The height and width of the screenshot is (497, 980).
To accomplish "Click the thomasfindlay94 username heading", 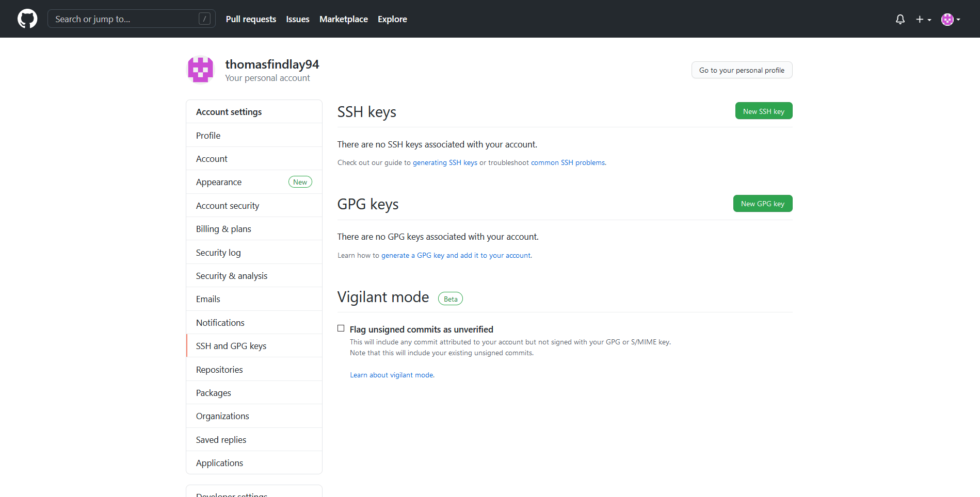I will 272,64.
